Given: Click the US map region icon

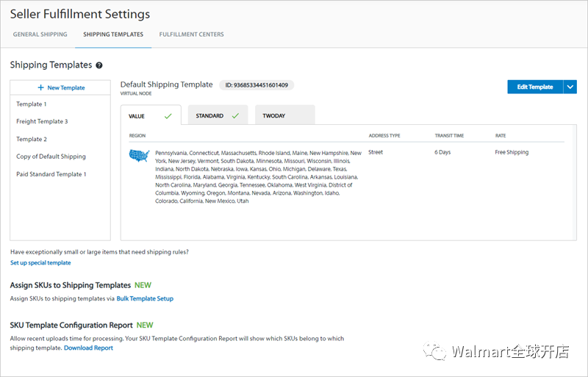Looking at the screenshot, I should coord(139,155).
